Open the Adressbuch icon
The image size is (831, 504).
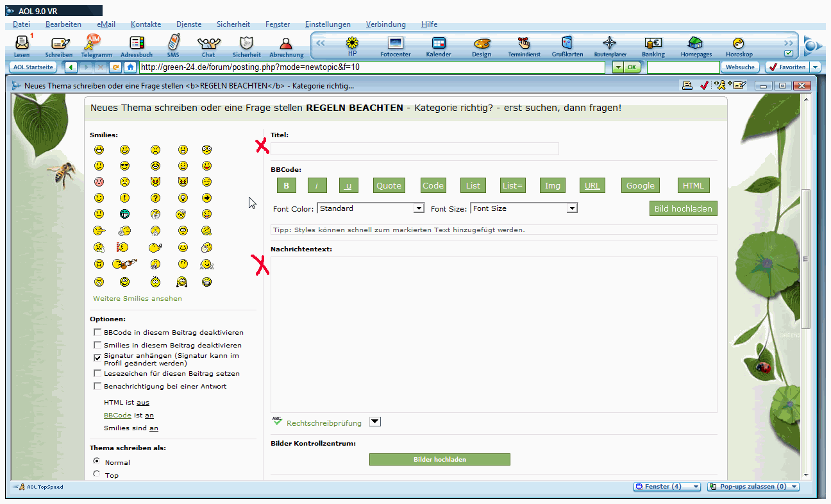tap(136, 44)
